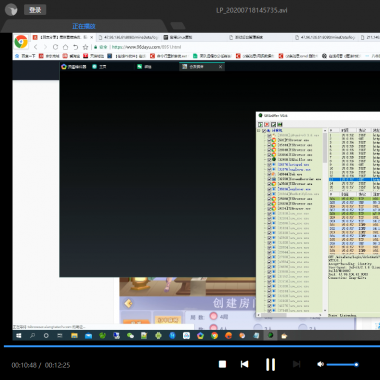Stop video playback with the square button
The width and height of the screenshot is (380, 380).
point(222,364)
